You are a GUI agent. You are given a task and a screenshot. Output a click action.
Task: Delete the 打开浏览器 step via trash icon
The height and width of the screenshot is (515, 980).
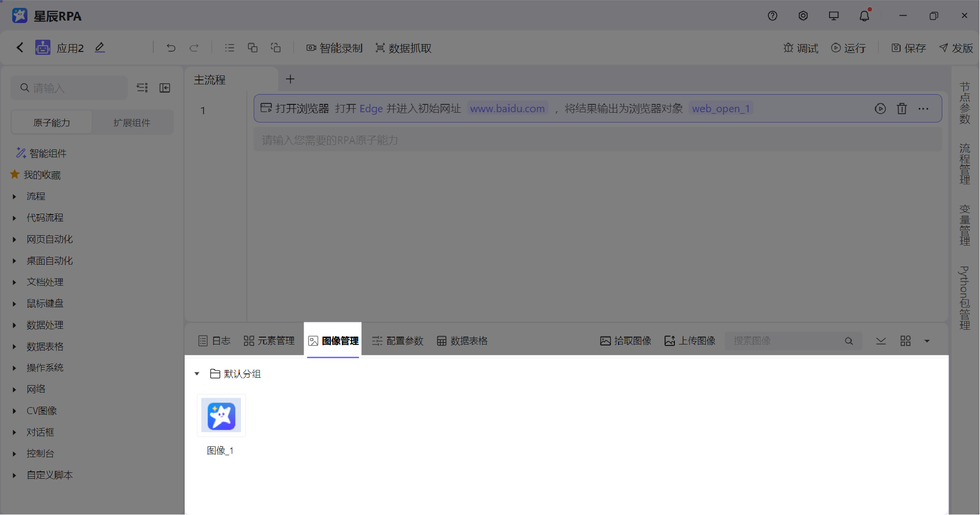(x=902, y=109)
